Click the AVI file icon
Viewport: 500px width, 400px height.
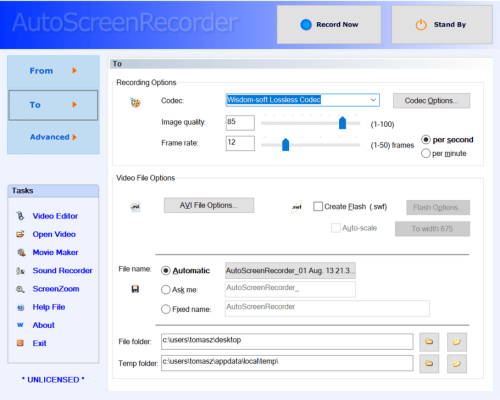(x=135, y=206)
